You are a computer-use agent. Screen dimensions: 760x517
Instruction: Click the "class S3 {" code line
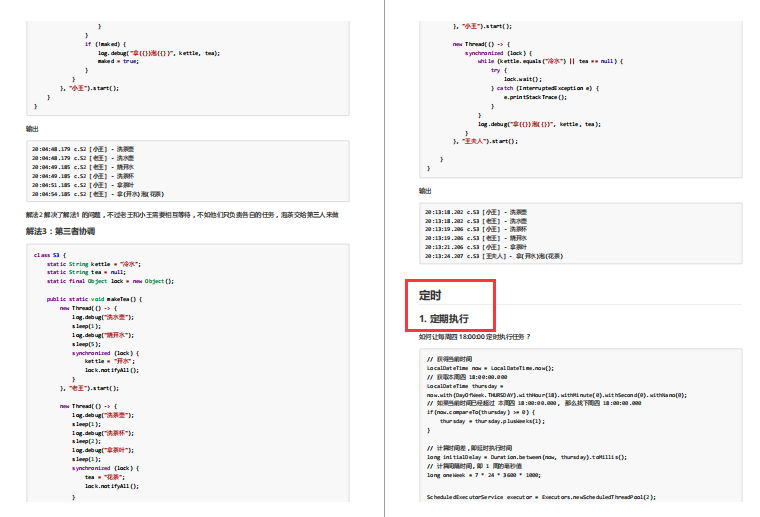coord(50,255)
